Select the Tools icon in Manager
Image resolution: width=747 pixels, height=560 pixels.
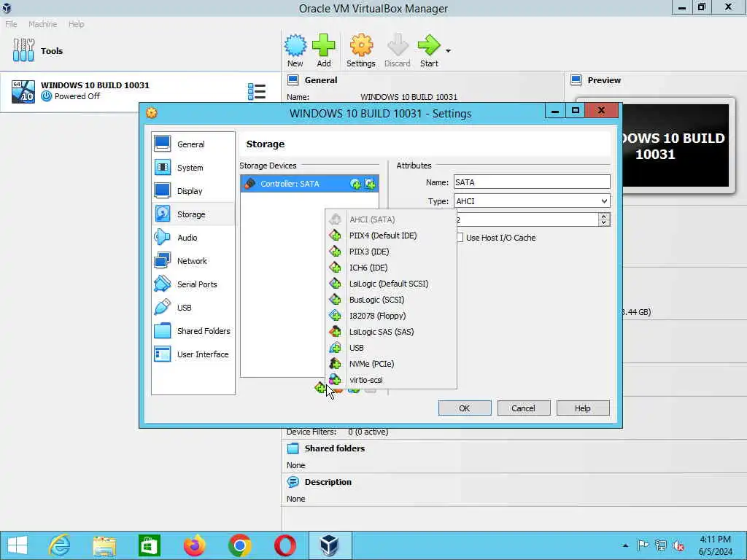click(23, 50)
